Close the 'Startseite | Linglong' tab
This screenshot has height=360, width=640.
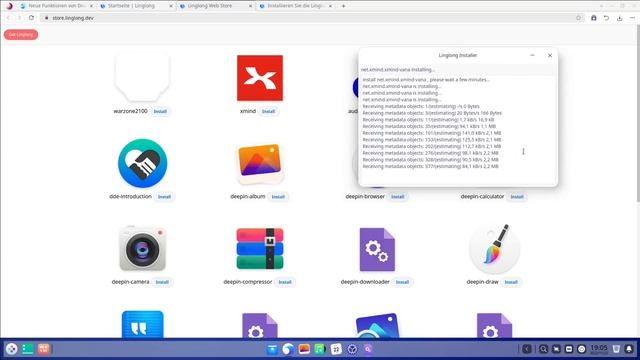171,6
